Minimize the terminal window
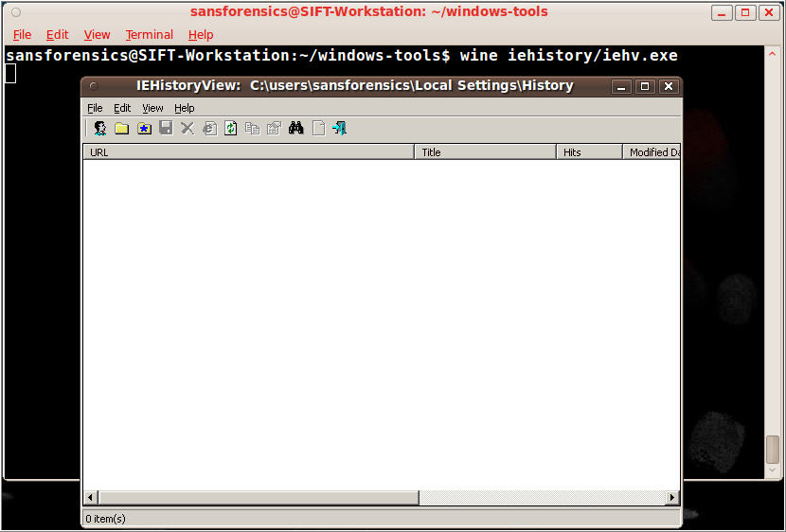This screenshot has height=532, width=786. coord(722,13)
